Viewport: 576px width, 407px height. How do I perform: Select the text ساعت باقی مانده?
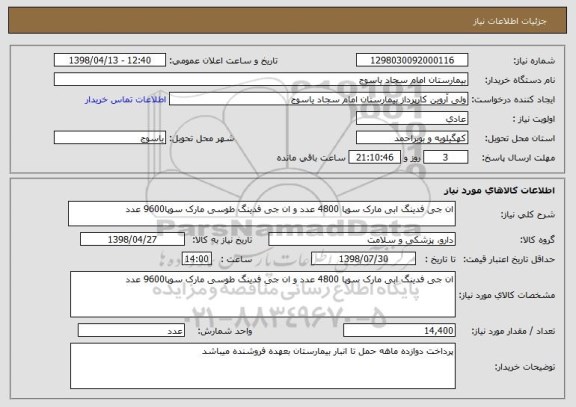[x=311, y=158]
